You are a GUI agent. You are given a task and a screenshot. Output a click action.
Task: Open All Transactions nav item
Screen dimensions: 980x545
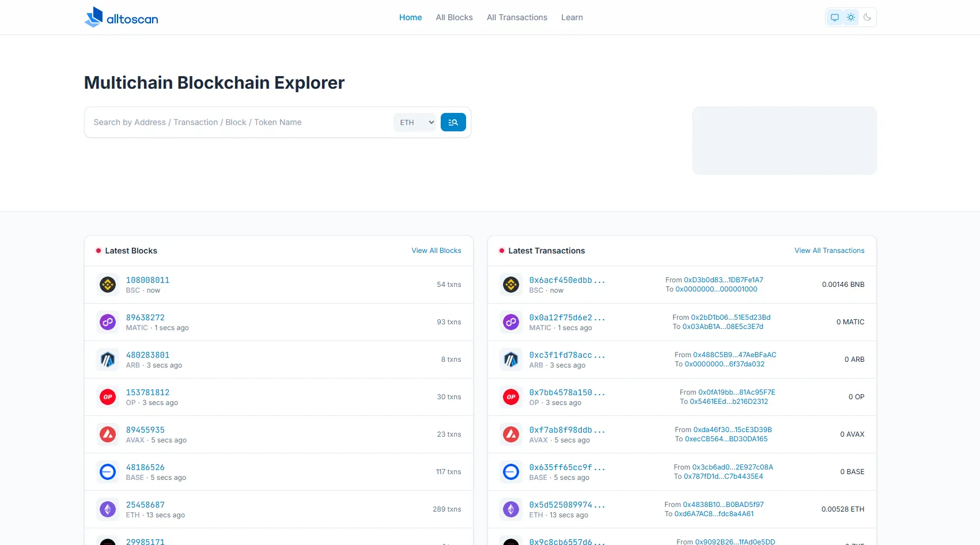click(517, 17)
